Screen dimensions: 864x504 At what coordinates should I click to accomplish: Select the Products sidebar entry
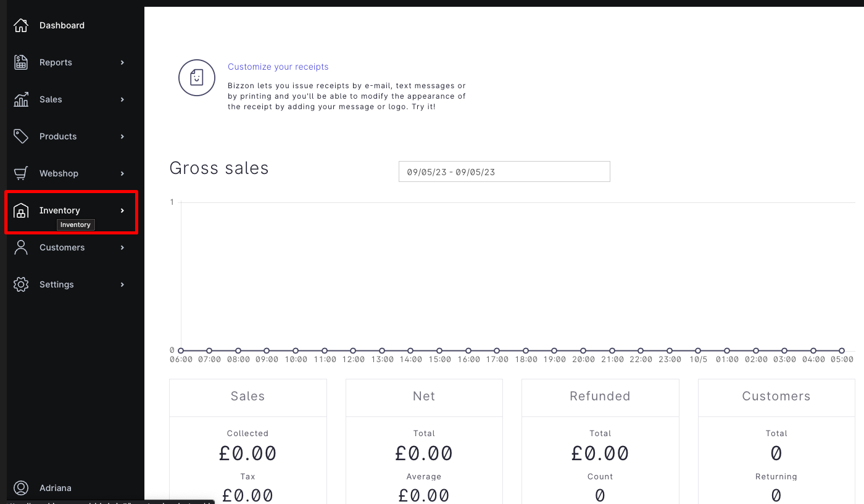point(57,136)
